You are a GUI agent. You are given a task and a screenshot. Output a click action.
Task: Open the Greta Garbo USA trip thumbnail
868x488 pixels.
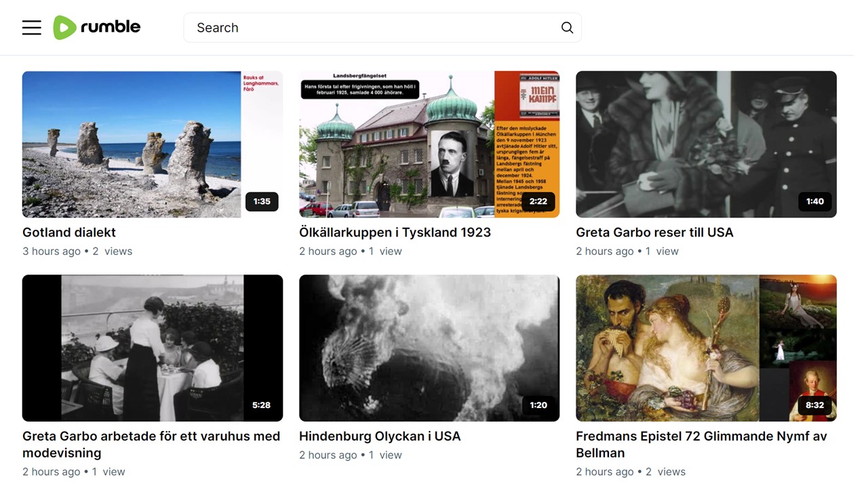pos(705,144)
